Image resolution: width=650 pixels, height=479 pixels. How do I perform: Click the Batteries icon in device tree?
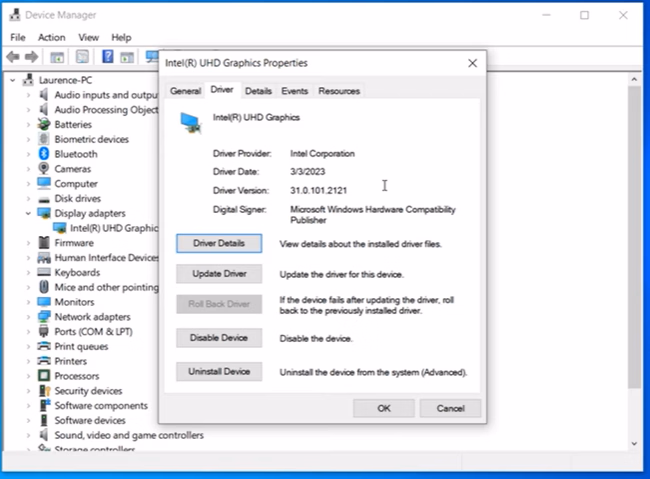pyautogui.click(x=44, y=124)
